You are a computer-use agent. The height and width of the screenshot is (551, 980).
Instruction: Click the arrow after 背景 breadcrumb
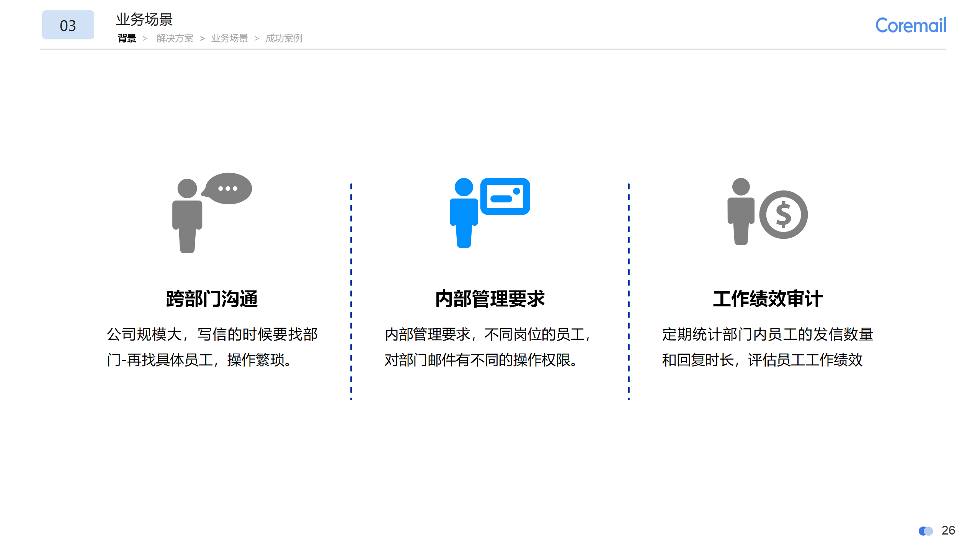pyautogui.click(x=145, y=38)
